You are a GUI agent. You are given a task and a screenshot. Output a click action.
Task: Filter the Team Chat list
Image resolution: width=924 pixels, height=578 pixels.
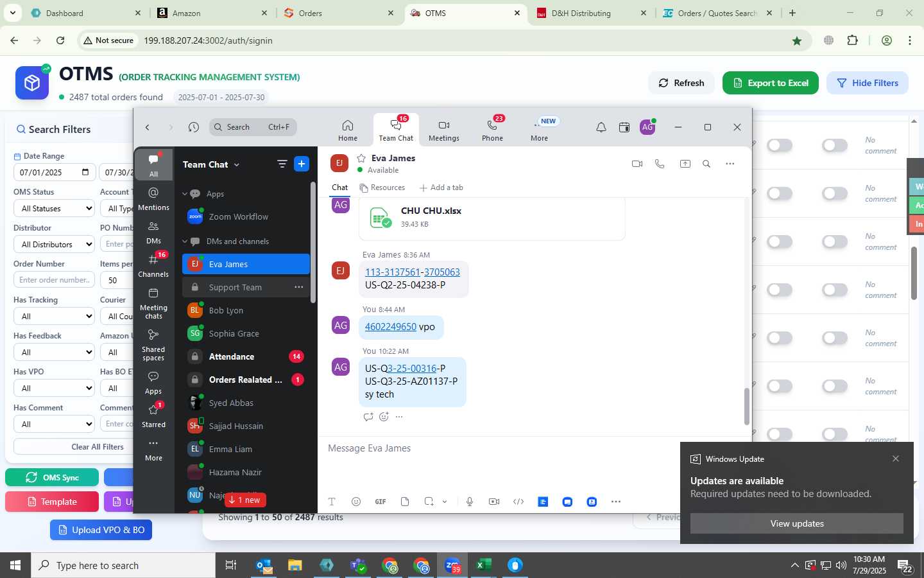click(x=282, y=164)
